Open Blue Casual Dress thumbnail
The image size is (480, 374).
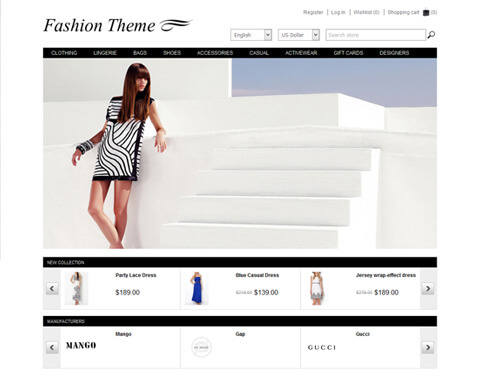197,288
